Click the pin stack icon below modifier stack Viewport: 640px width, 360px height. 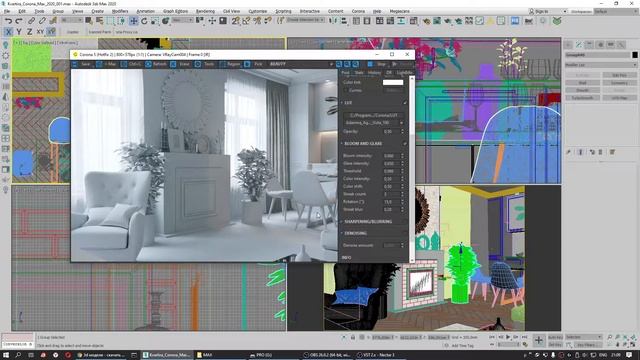click(x=569, y=152)
